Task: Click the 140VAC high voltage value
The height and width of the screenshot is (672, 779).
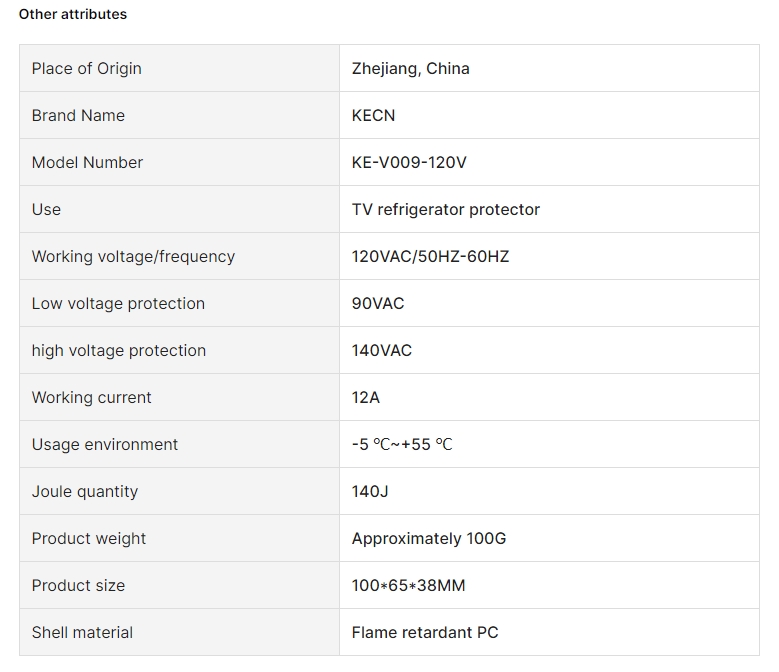Action: [x=382, y=351]
